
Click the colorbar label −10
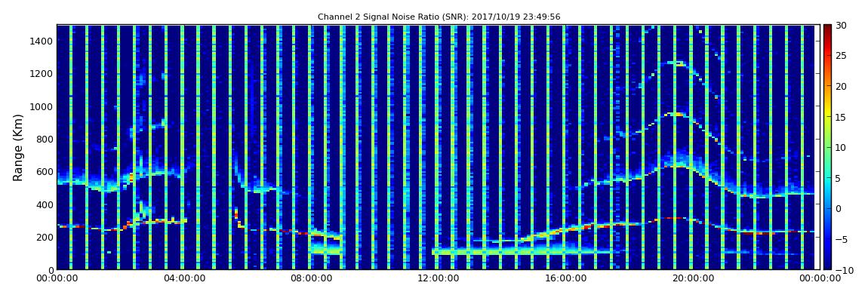[x=844, y=269]
